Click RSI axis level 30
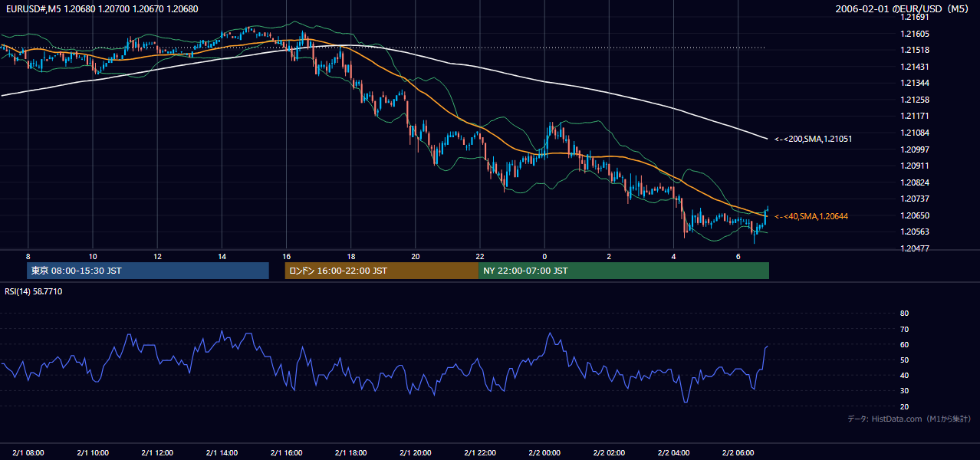Screen dimensions: 980x460 [x=904, y=391]
